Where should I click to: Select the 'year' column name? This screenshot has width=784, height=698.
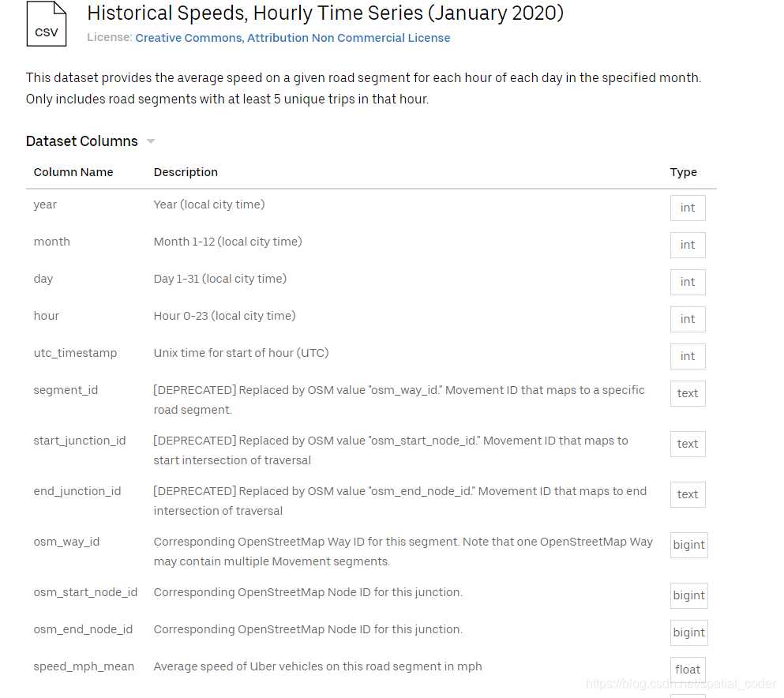pyautogui.click(x=45, y=205)
